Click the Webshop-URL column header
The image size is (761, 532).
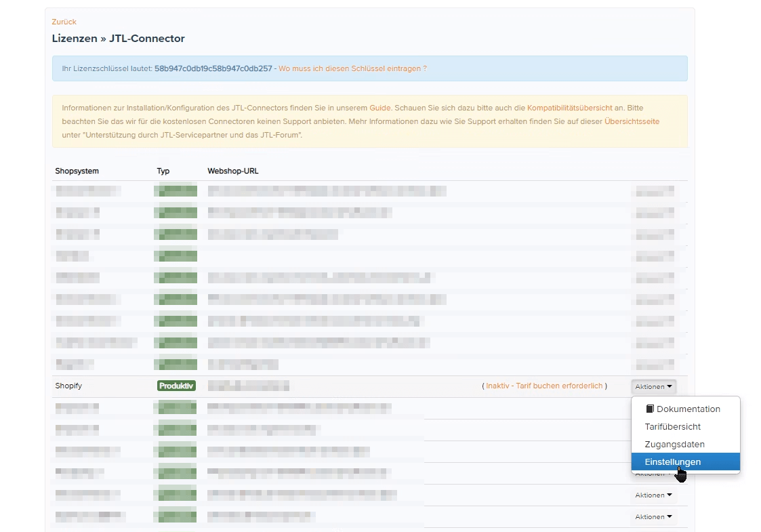click(233, 171)
